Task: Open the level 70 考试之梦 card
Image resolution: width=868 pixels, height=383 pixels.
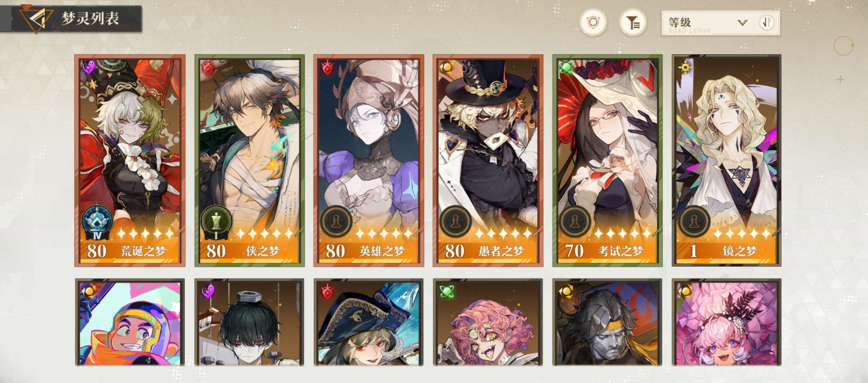Action: [x=607, y=161]
